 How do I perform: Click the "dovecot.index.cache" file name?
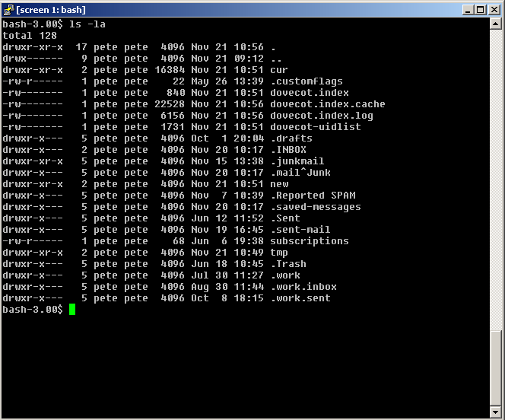pos(328,104)
